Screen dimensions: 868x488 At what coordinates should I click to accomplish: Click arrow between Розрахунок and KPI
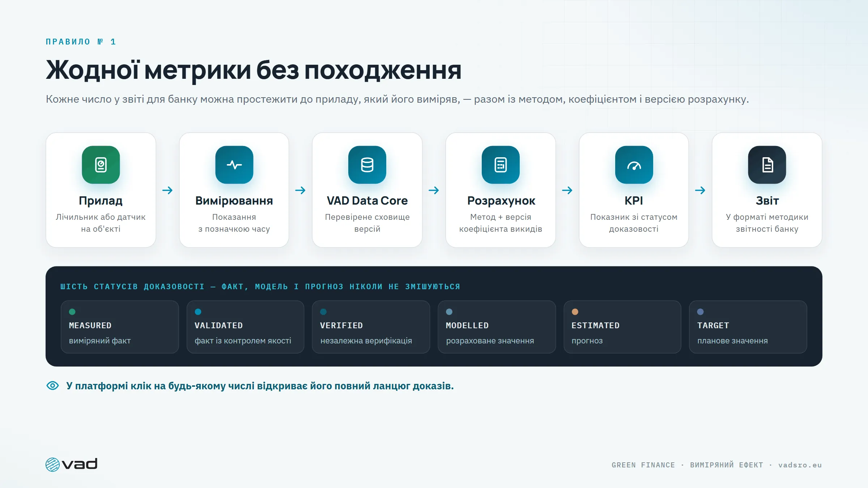click(x=567, y=190)
